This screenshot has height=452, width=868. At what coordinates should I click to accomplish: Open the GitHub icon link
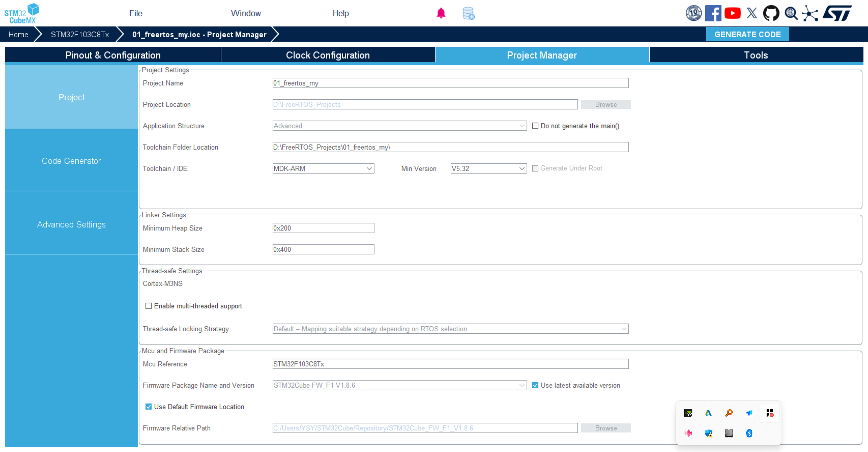click(771, 14)
